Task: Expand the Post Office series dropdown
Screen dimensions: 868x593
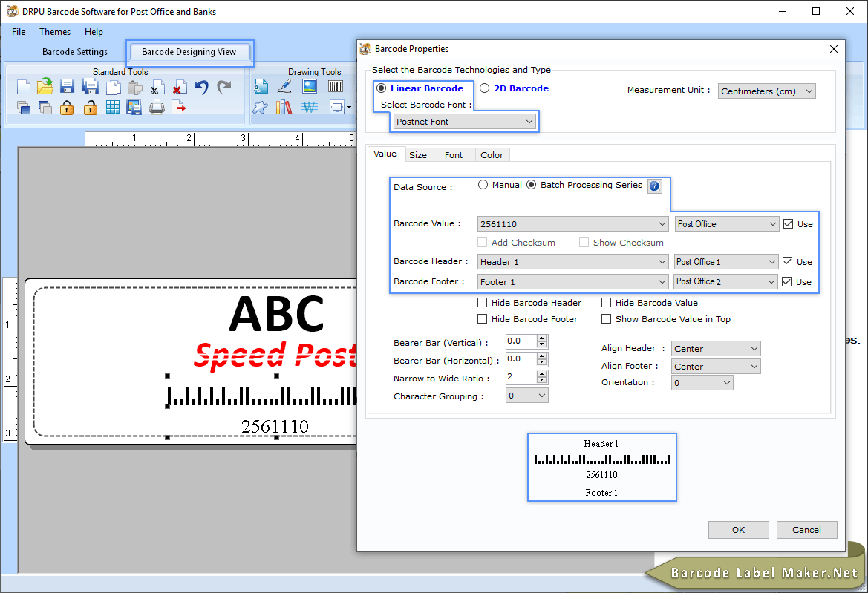Action: (x=727, y=224)
